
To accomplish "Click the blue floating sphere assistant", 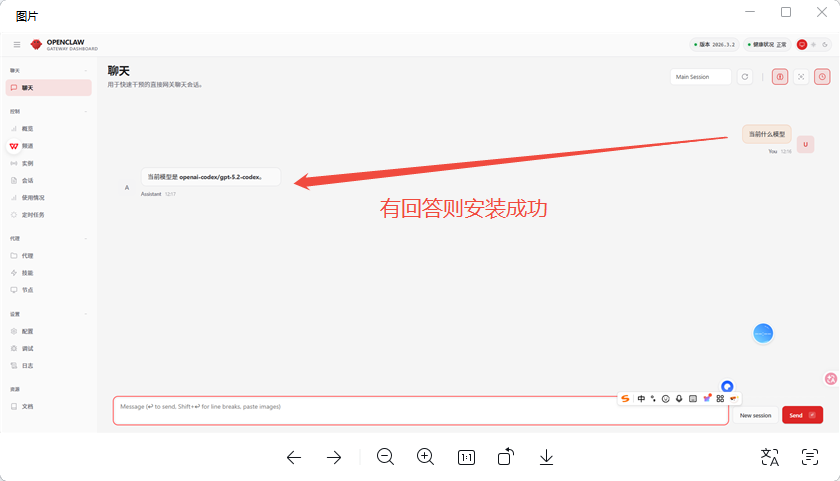I will tap(763, 333).
